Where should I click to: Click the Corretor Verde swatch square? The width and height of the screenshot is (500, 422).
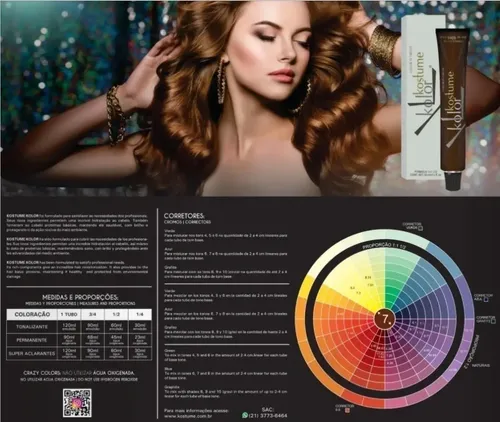click(420, 228)
